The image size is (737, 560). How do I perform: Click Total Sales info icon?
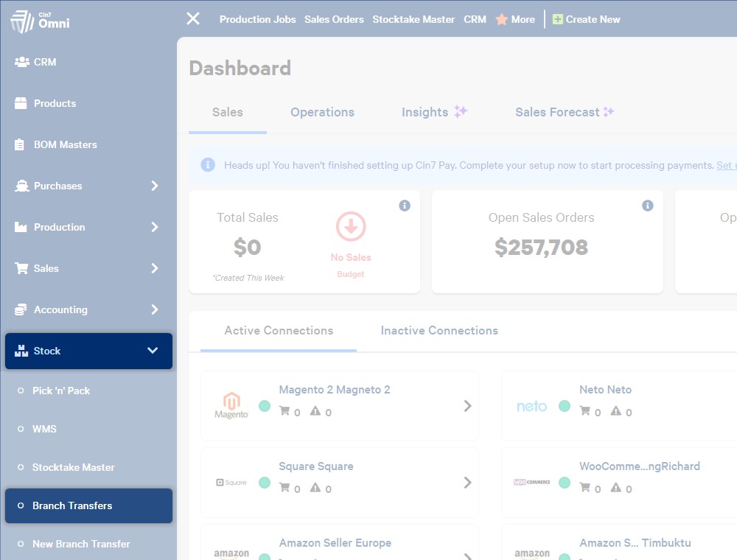point(404,206)
